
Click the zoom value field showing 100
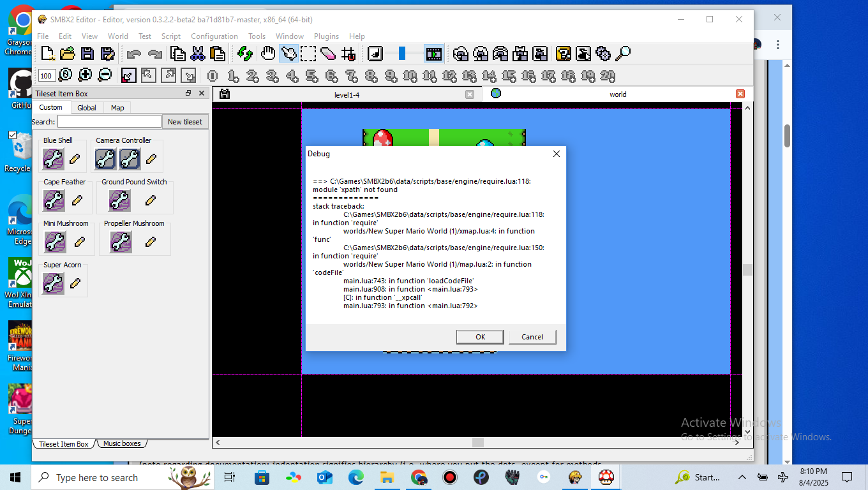point(46,76)
